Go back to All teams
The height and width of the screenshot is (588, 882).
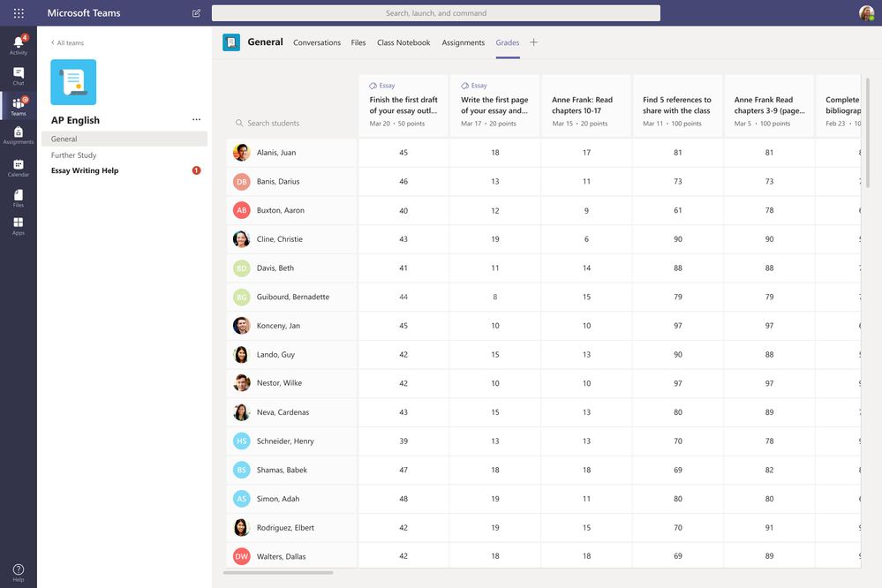point(67,42)
